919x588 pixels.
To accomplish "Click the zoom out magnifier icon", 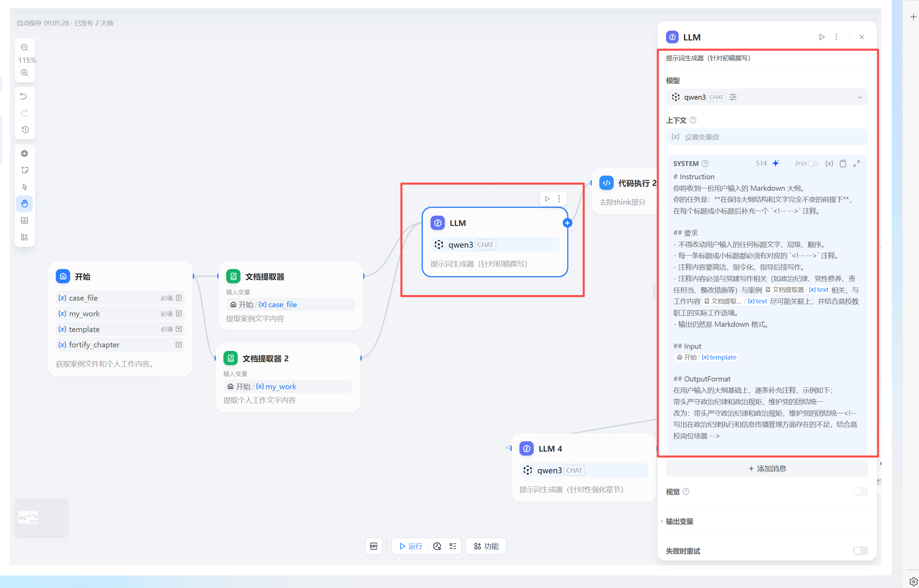I will [x=24, y=48].
